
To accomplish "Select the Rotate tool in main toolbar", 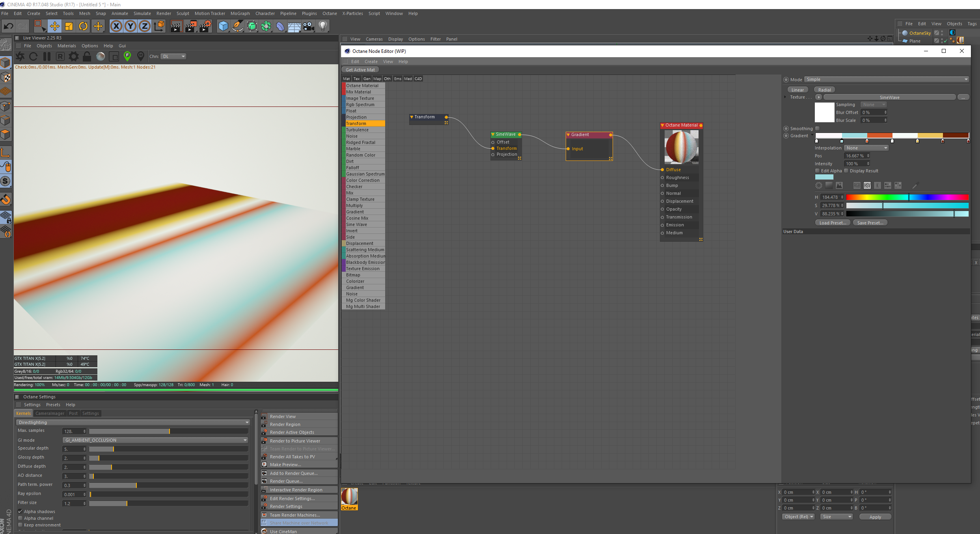I will [x=83, y=26].
